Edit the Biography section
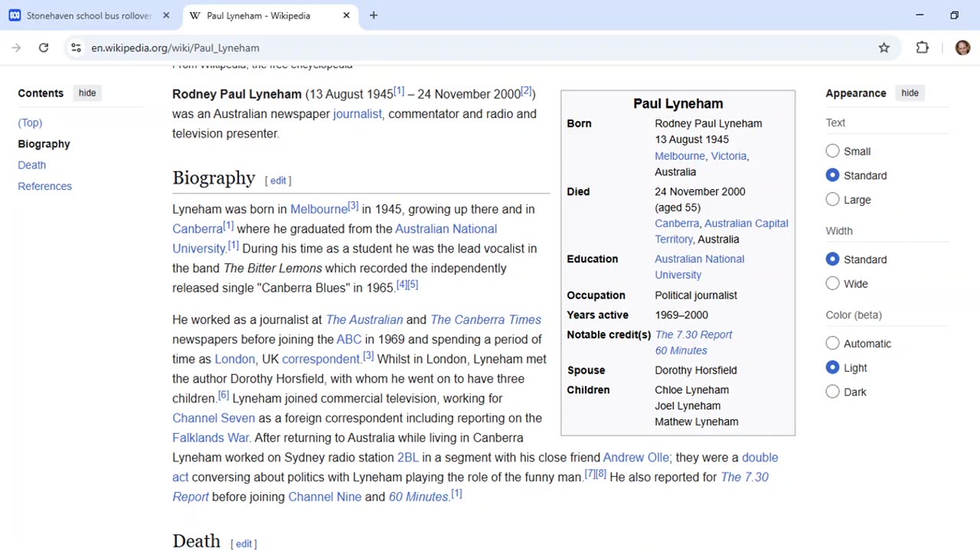 click(x=278, y=181)
